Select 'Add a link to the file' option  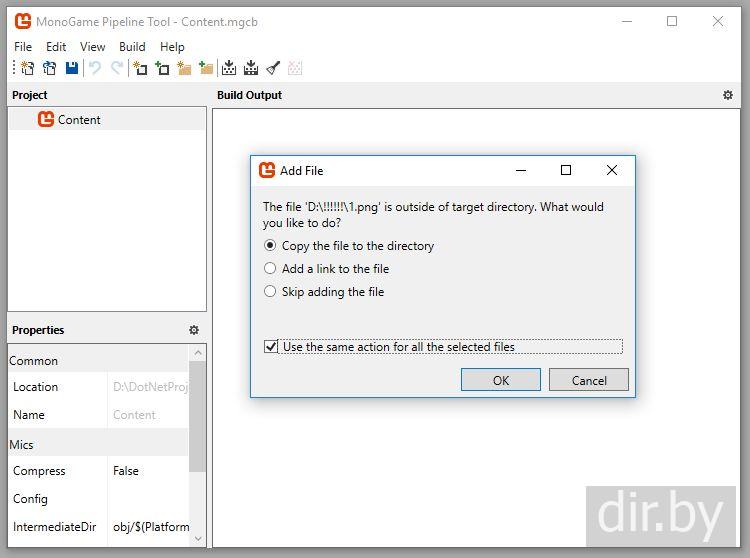point(326,269)
